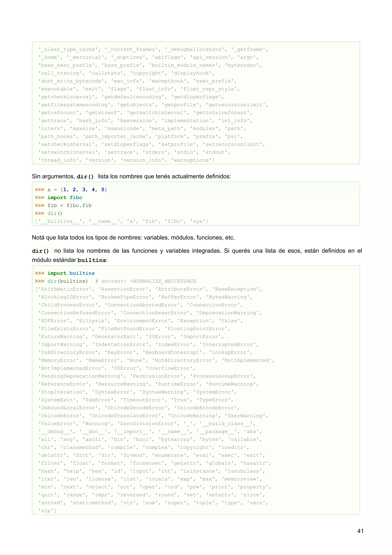
Task: Click 'dont_write_bytecode' in the sys list
Action: pos(71,81)
